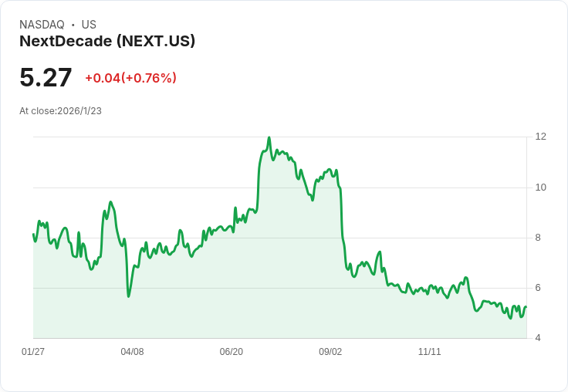Image resolution: width=568 pixels, height=392 pixels.
Task: Select the 09/02 date on the timeline
Action: coord(330,352)
